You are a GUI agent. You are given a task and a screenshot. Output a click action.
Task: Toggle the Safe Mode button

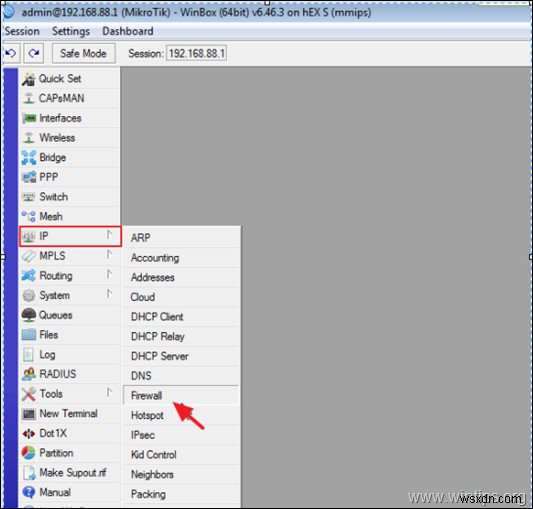83,53
